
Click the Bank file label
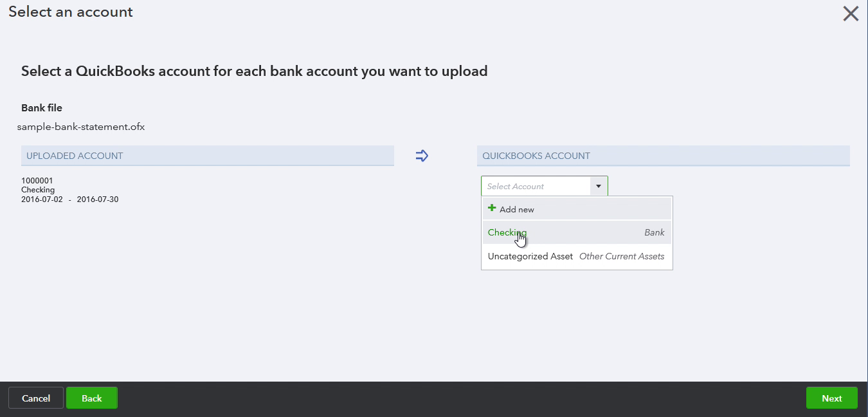click(42, 108)
